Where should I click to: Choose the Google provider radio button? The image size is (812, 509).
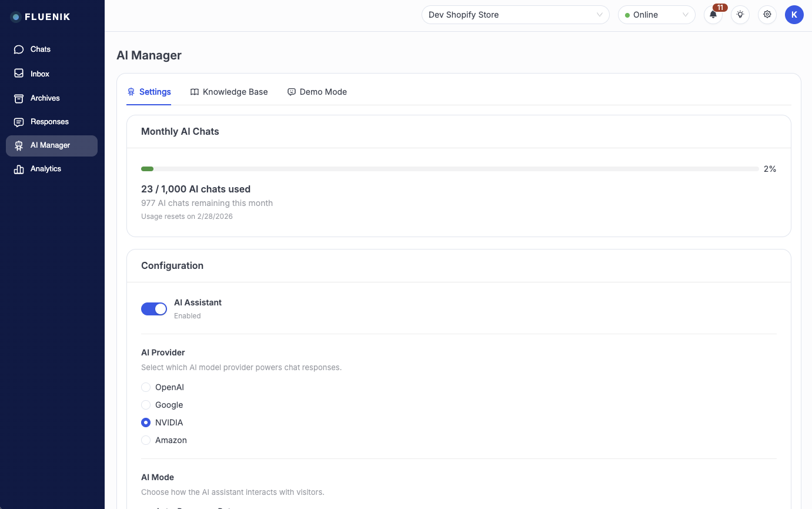point(146,405)
